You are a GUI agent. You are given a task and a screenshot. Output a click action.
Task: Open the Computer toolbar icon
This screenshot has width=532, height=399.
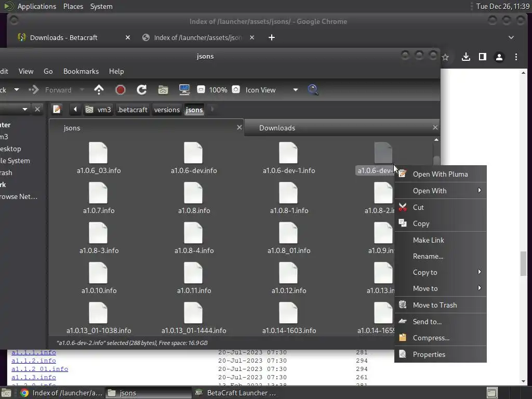(184, 90)
